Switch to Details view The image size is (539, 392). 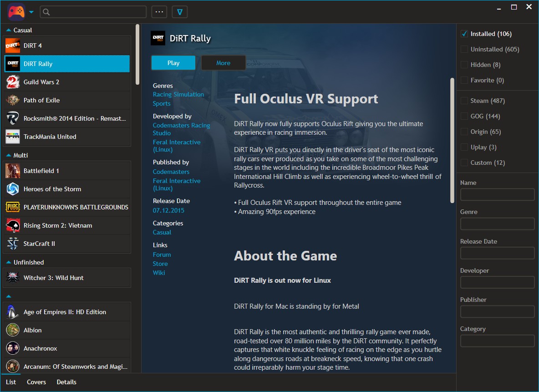(66, 382)
